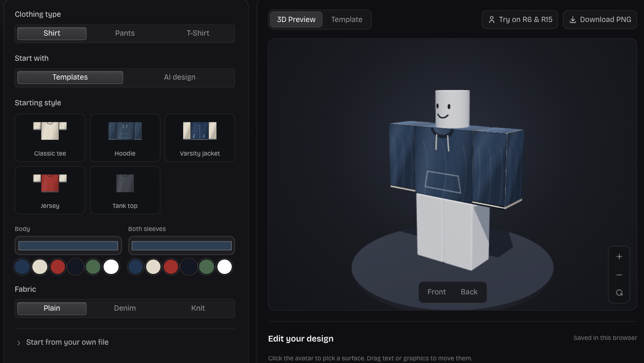Pick the Jersey starting style
Viewport: 644px width, 363px height.
(x=50, y=190)
